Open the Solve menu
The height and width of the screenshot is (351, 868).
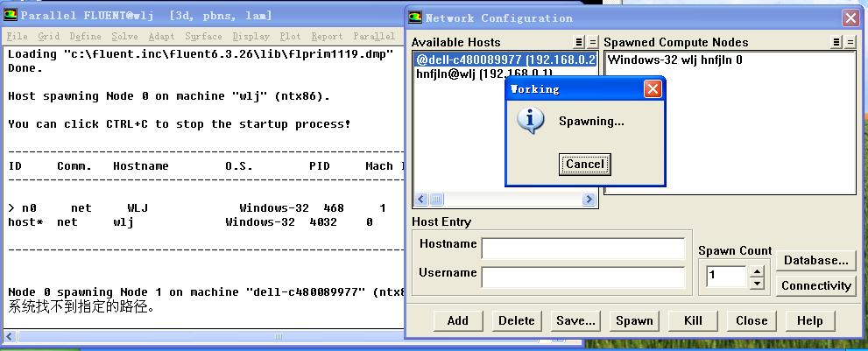(124, 37)
